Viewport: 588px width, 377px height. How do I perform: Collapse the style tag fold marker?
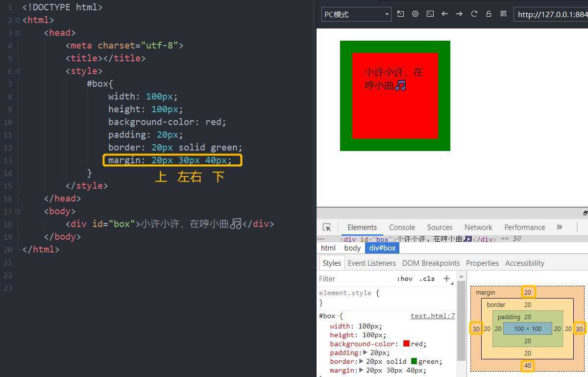tap(18, 71)
